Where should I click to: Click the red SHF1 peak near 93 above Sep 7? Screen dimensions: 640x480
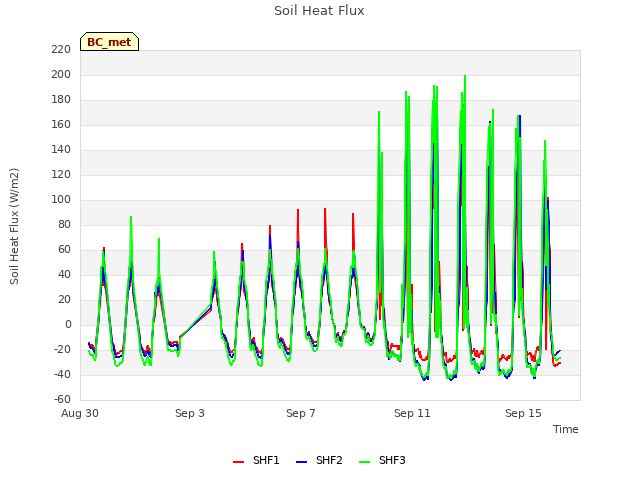click(x=298, y=210)
